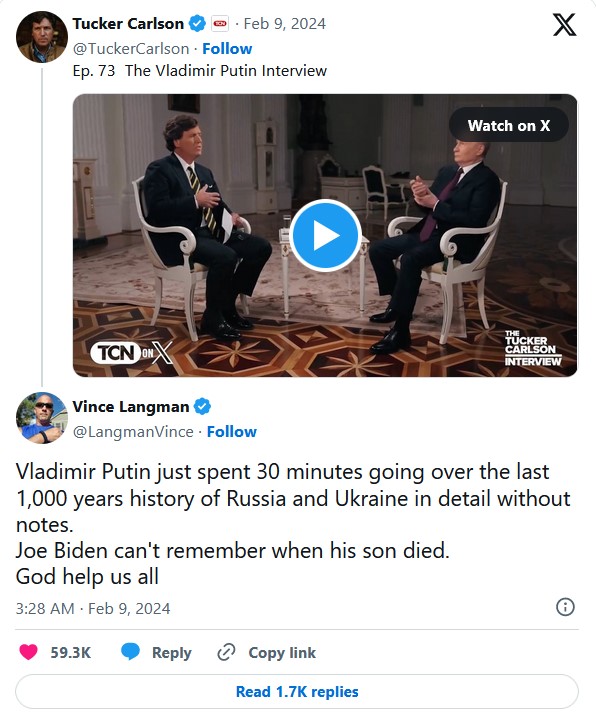Click the Tucker Carlson display name
The width and height of the screenshot is (596, 715).
128,24
